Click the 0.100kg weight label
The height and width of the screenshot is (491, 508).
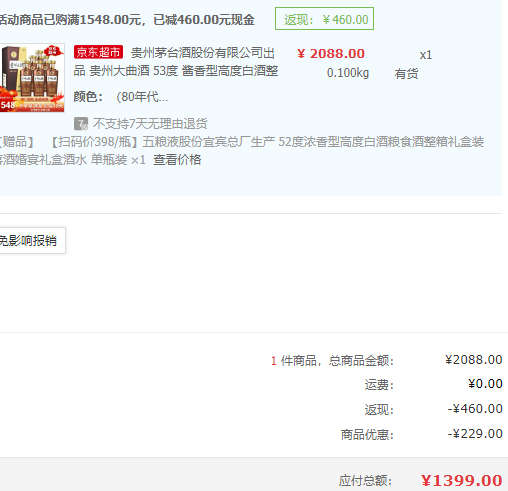[348, 73]
